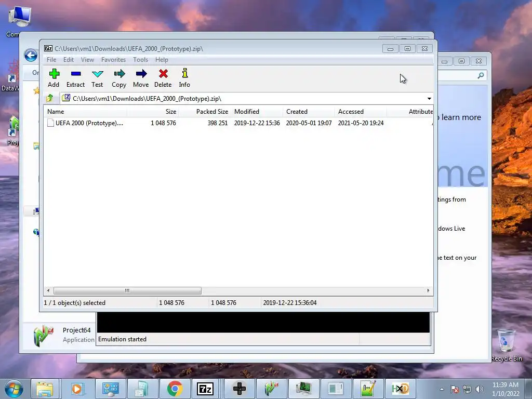This screenshot has width=532, height=399.
Task: Click the 398 251 packed size cell
Action: point(218,123)
